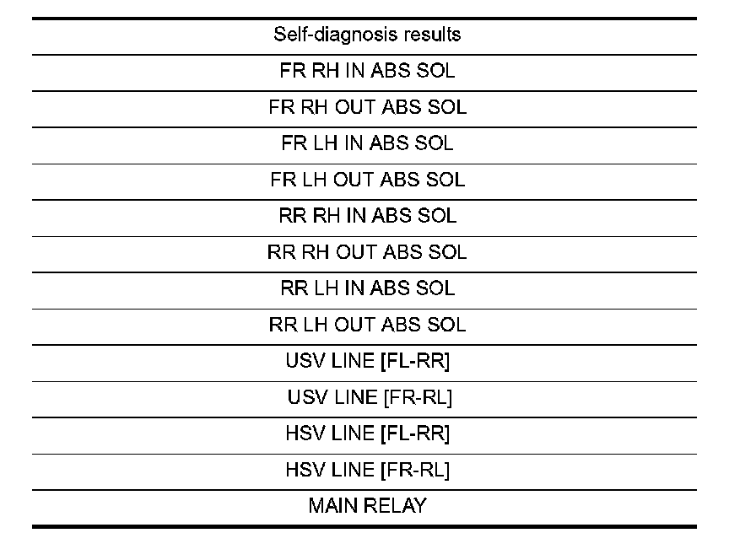Click the [FL-RR] bracket label after HSV LINE

(415, 433)
